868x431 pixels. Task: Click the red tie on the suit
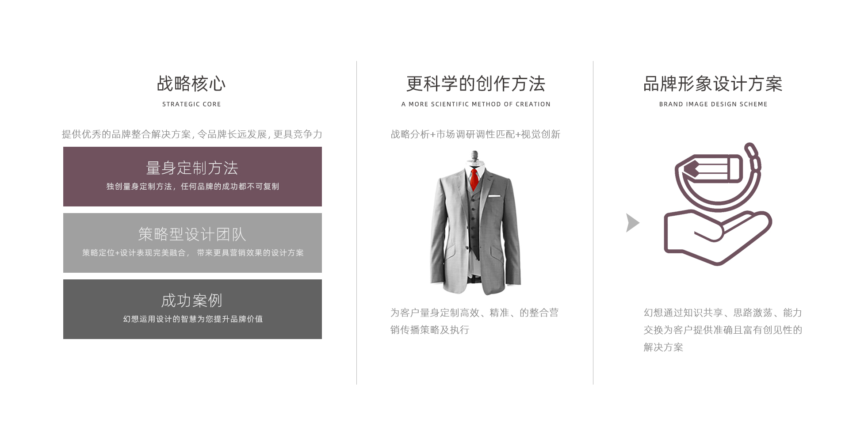click(474, 179)
